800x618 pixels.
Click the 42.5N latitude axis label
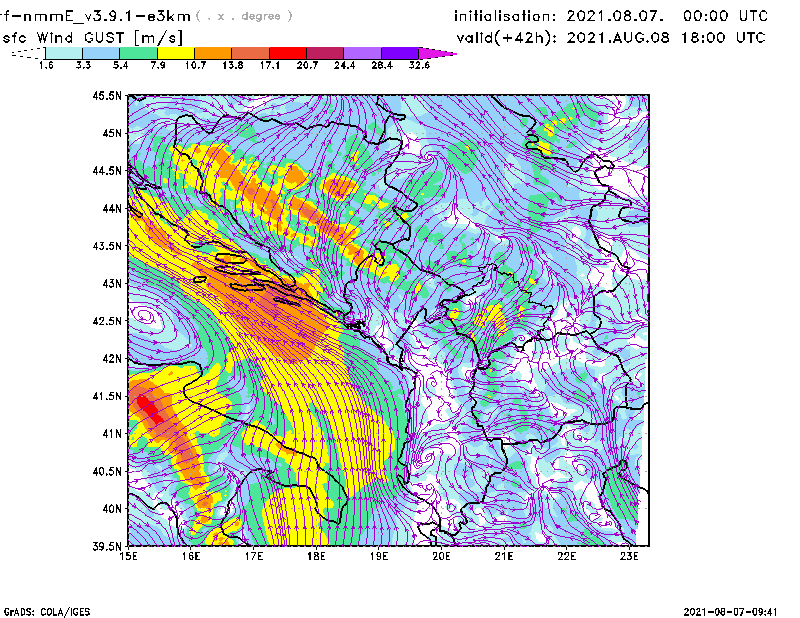pos(107,321)
